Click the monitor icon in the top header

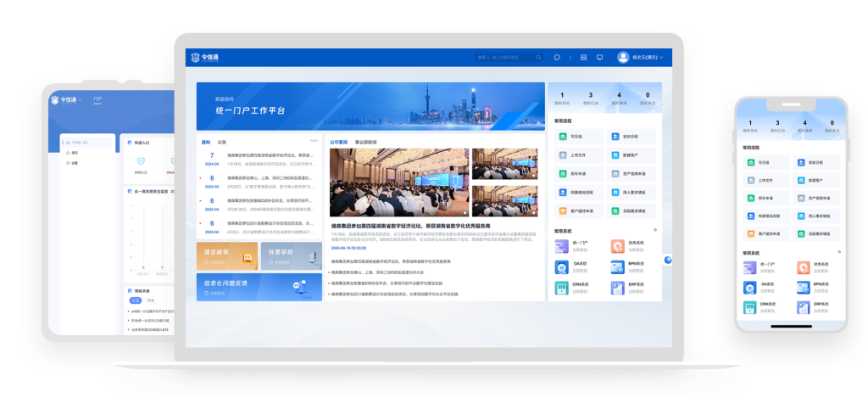coord(599,58)
